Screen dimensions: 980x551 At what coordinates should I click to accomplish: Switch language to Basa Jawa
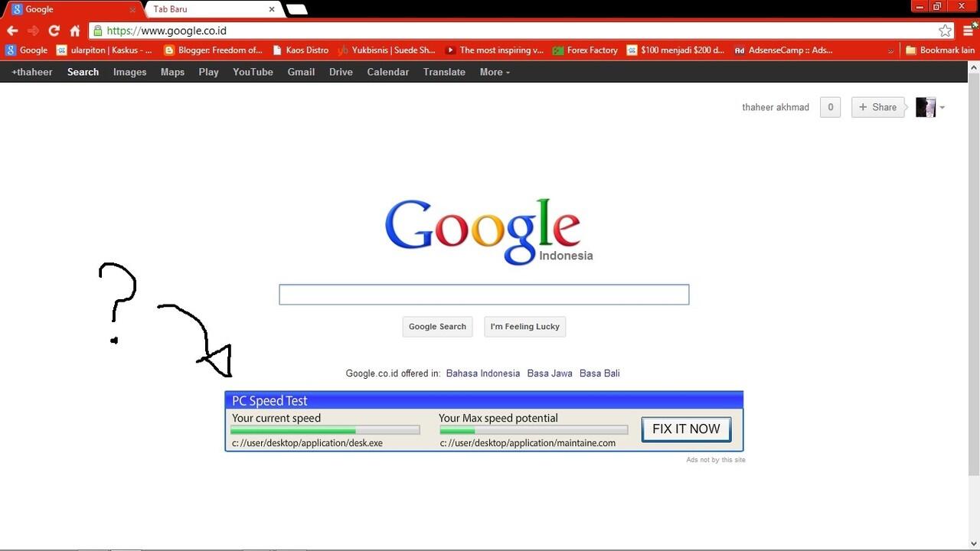coord(550,373)
